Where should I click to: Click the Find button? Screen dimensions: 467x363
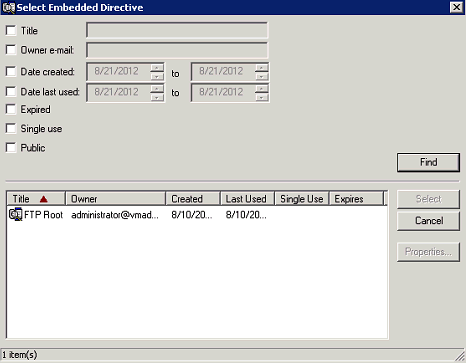428,162
